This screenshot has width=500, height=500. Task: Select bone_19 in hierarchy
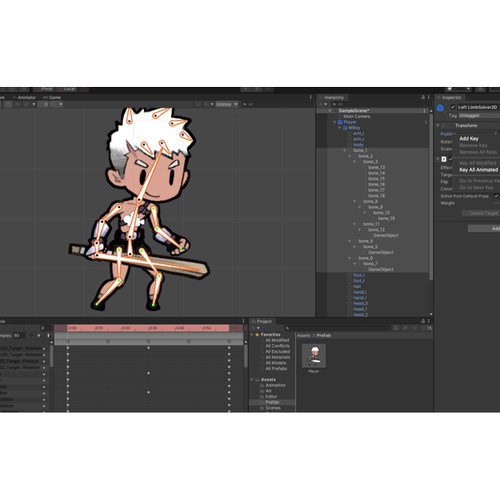386,218
